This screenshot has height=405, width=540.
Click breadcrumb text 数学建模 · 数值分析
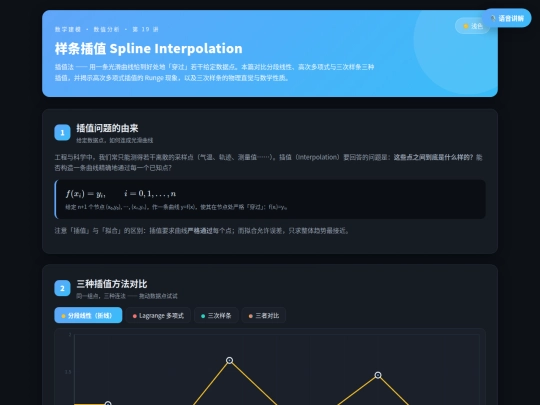[87, 29]
